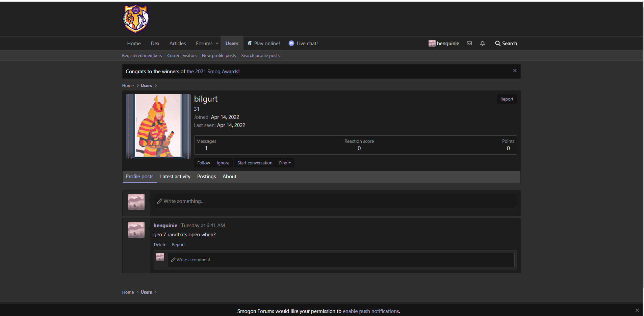Open the henguinie account menu
Viewport: 644px width, 316px height.
coord(444,44)
